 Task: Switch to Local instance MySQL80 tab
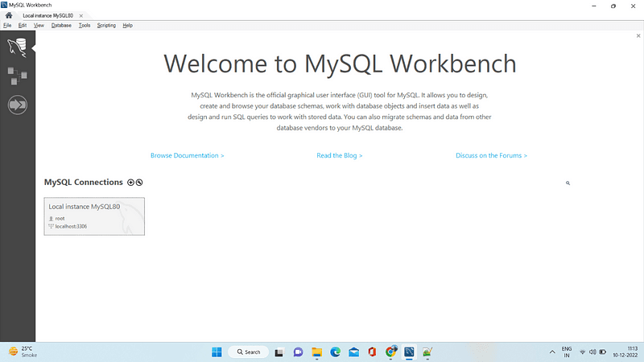click(48, 15)
